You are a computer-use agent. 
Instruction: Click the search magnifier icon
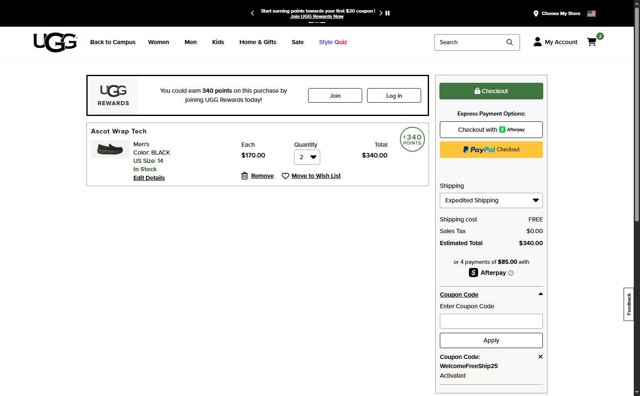509,42
